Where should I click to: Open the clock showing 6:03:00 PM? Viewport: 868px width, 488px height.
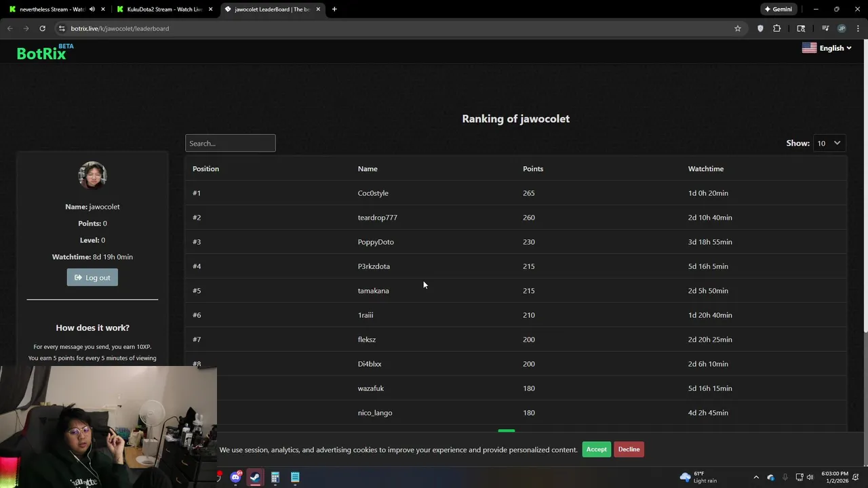click(x=835, y=477)
